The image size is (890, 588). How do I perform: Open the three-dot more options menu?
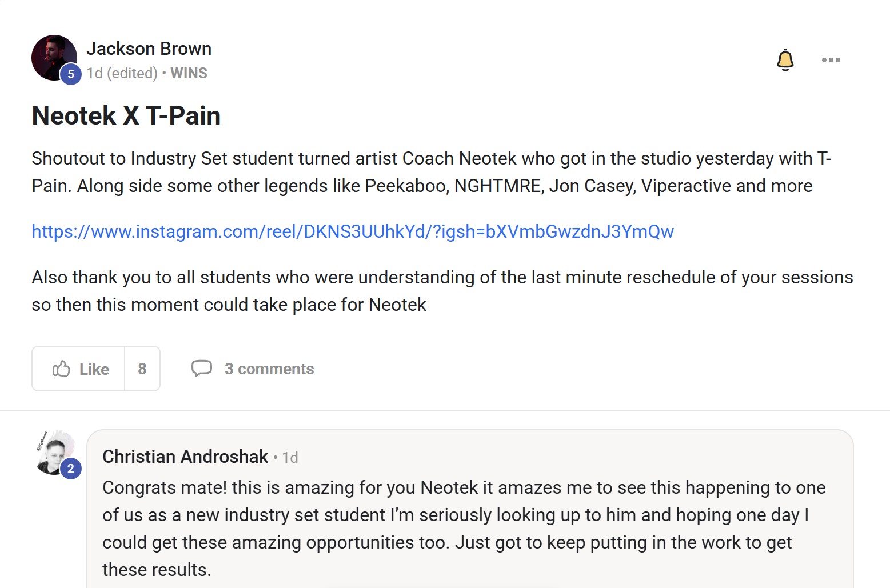coord(831,60)
